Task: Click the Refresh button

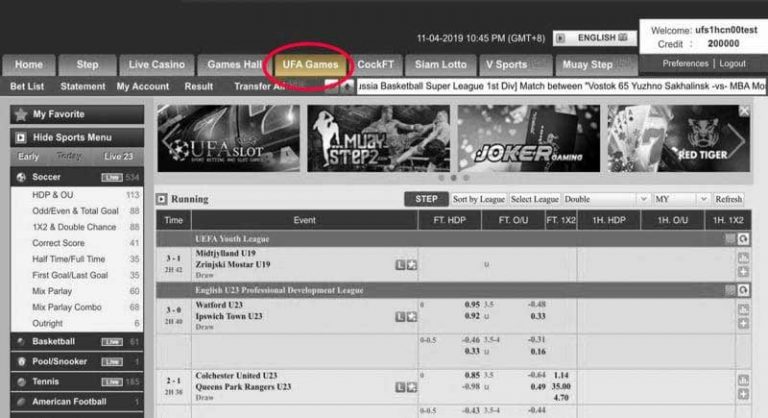Action: [728, 199]
